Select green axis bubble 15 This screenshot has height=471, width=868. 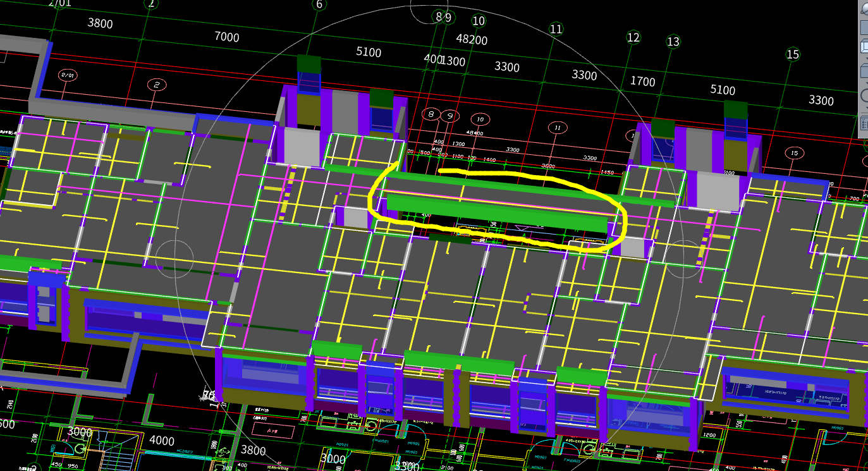793,54
